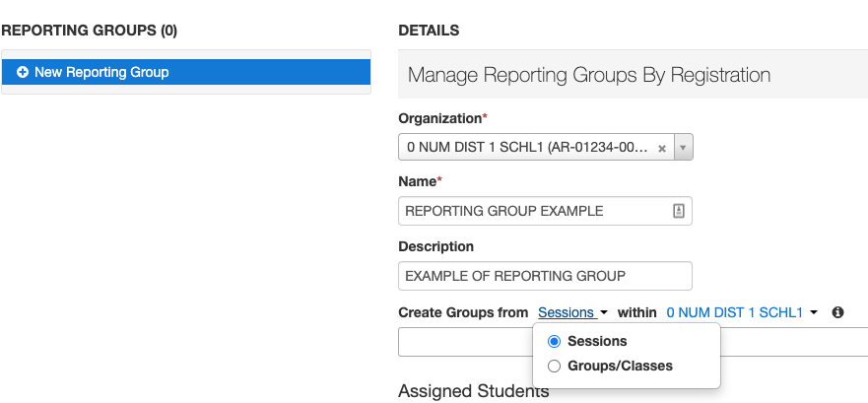The image size is (868, 403).
Task: Click the Description text field
Action: click(x=544, y=276)
